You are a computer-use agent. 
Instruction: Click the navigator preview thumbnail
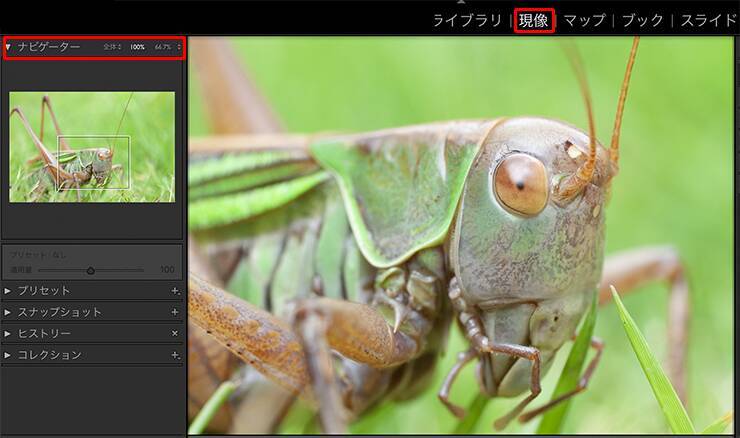(x=92, y=147)
